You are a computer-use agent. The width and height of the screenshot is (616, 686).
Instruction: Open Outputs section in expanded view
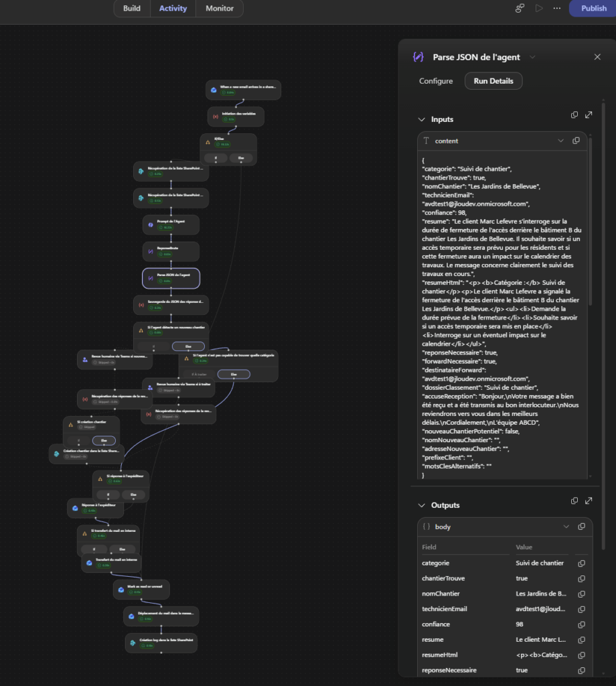point(589,500)
